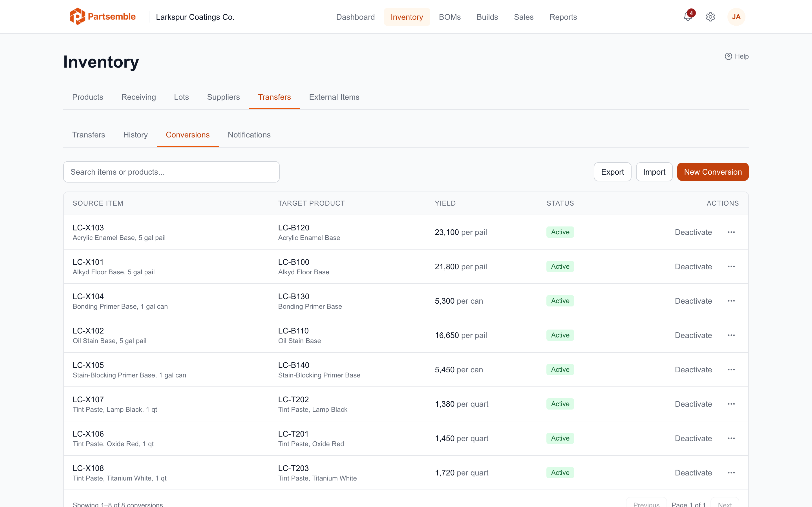Viewport: 812px width, 507px height.
Task: Open more options for LC-X103 row
Action: click(731, 232)
